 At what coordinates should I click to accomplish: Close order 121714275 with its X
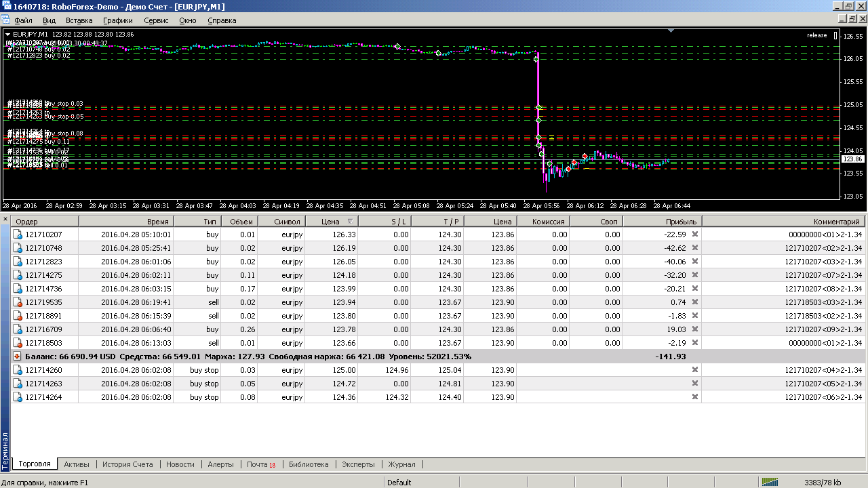click(x=695, y=275)
